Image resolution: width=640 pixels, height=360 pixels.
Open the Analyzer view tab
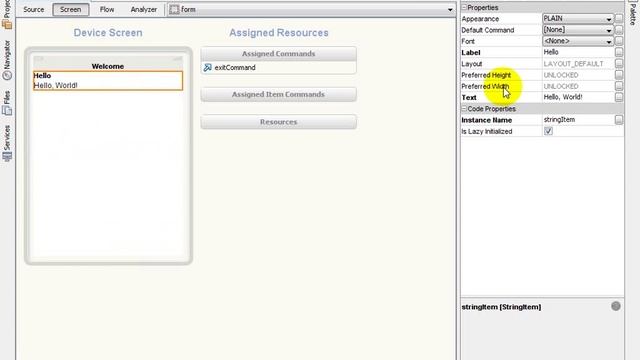point(144,9)
